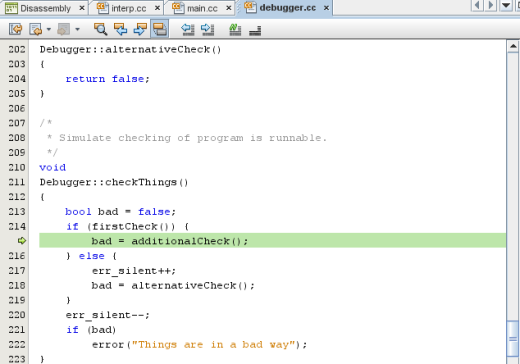Viewport: 520px width, 364px height.
Task: Click the Last Edit location icon
Action: (x=16, y=29)
